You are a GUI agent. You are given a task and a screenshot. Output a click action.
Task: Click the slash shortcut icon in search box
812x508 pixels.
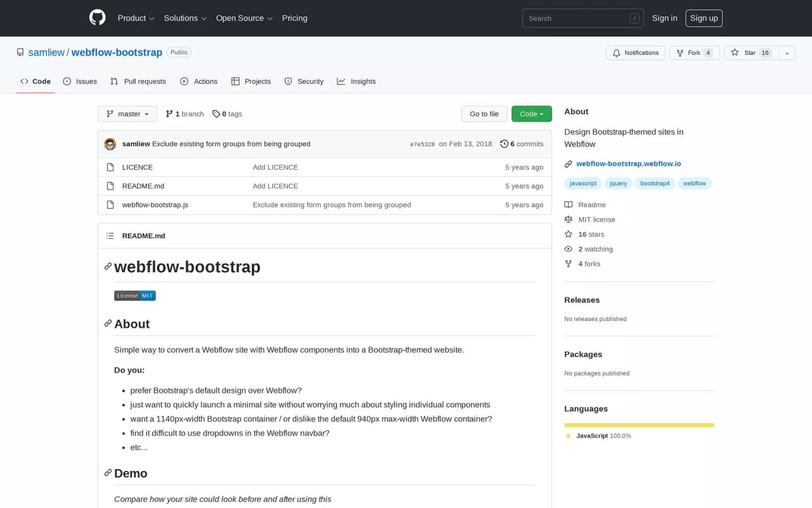634,18
